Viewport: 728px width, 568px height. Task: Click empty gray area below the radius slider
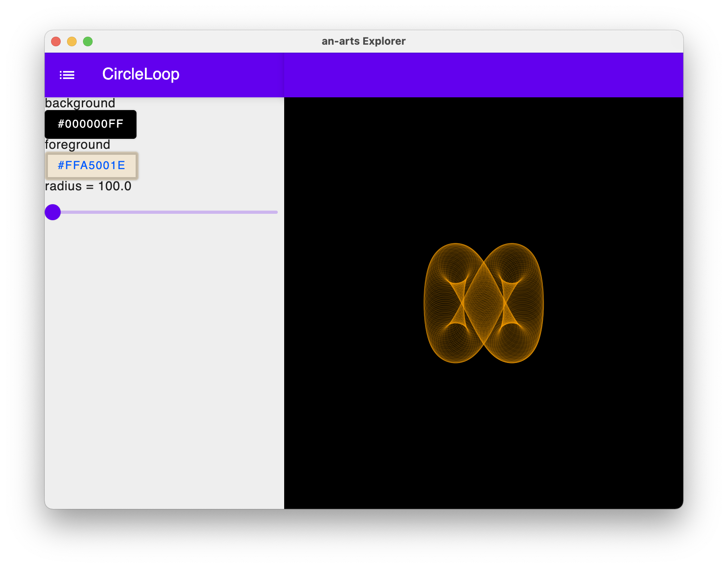click(164, 359)
